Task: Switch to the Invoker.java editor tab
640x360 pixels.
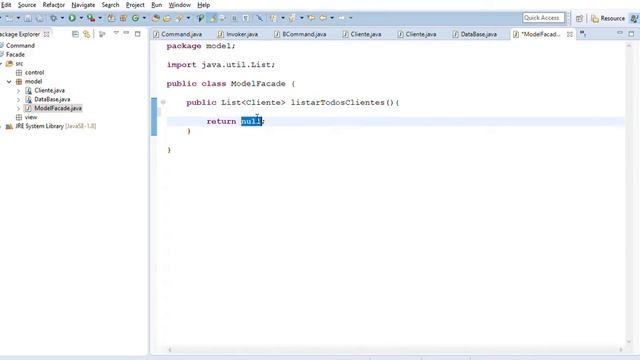Action: click(238, 34)
